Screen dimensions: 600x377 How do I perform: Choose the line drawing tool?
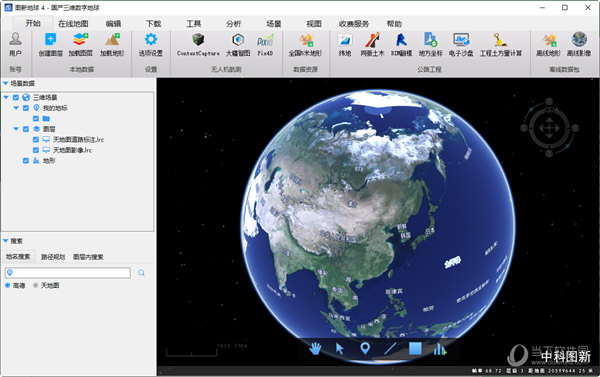point(390,349)
